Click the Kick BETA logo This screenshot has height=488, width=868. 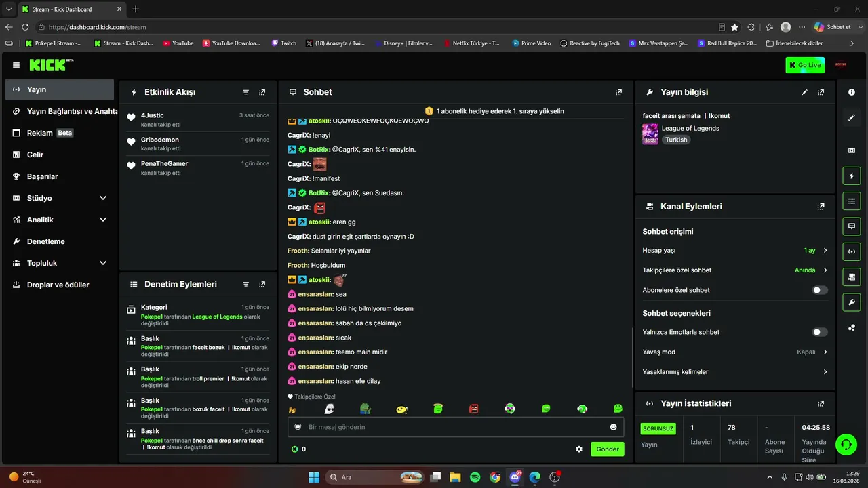click(51, 65)
